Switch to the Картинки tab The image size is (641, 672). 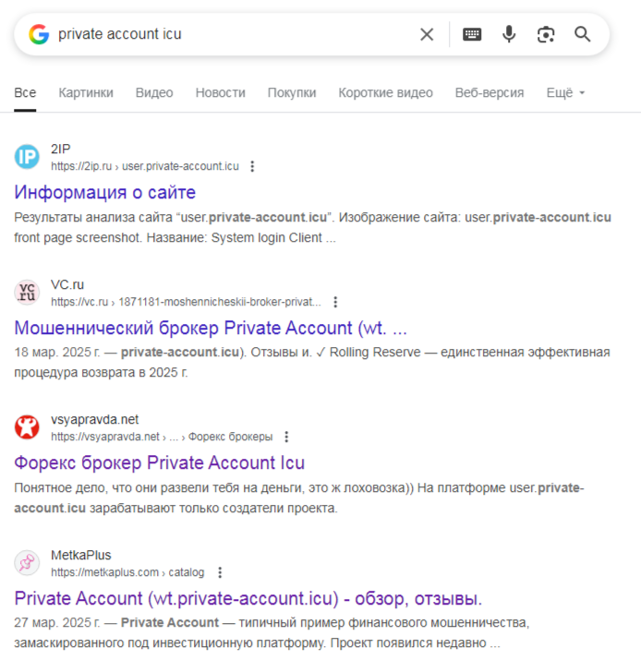(86, 92)
